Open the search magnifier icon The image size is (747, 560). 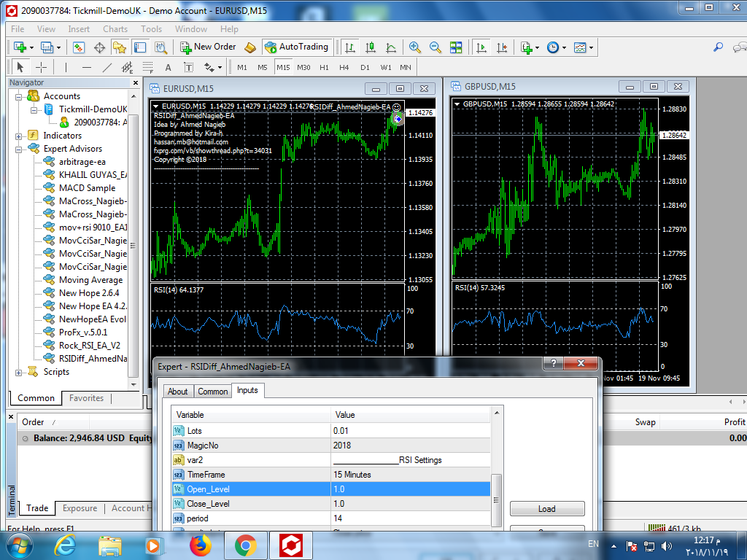click(x=719, y=47)
